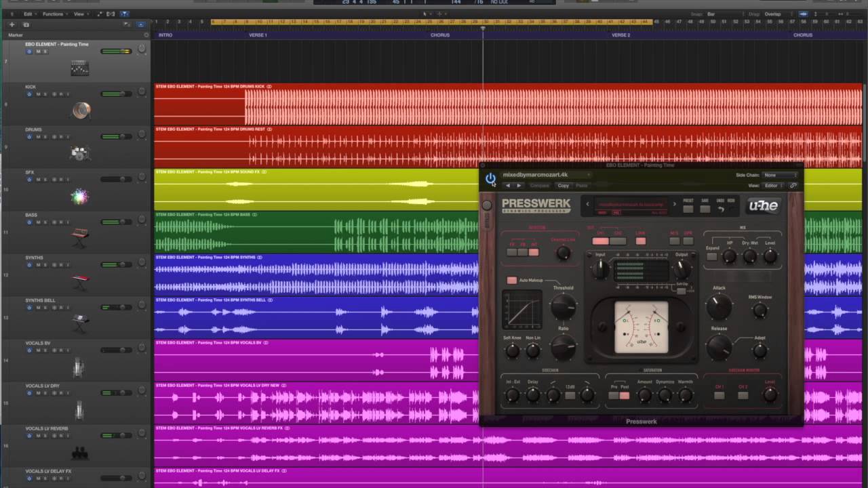Open the View menu in tracks area
This screenshot has height=488, width=868.
[81, 14]
